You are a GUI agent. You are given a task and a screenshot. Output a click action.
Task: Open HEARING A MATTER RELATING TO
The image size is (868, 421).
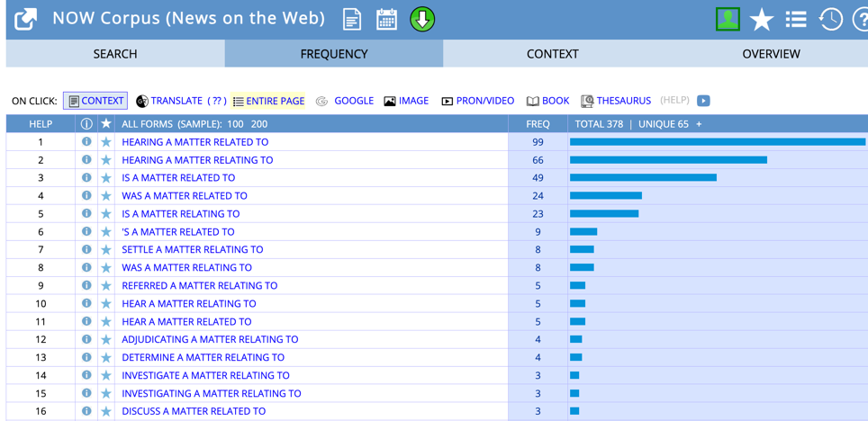pos(197,160)
